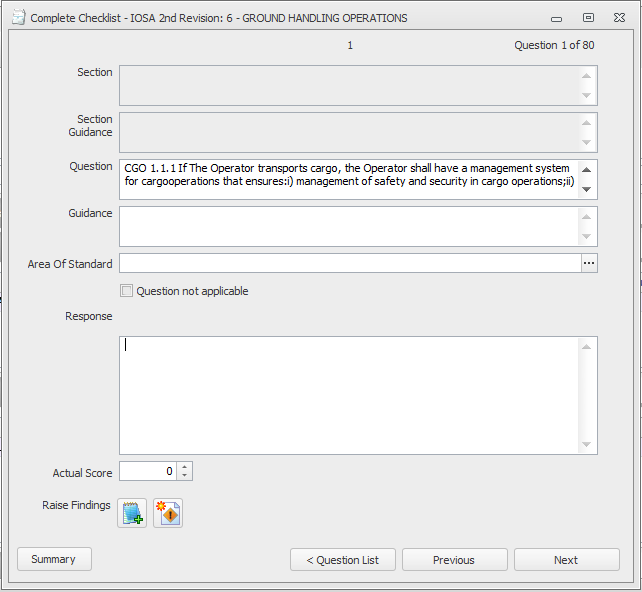The width and height of the screenshot is (642, 592).
Task: Click Guidance scrollbar up arrow
Action: coord(586,217)
